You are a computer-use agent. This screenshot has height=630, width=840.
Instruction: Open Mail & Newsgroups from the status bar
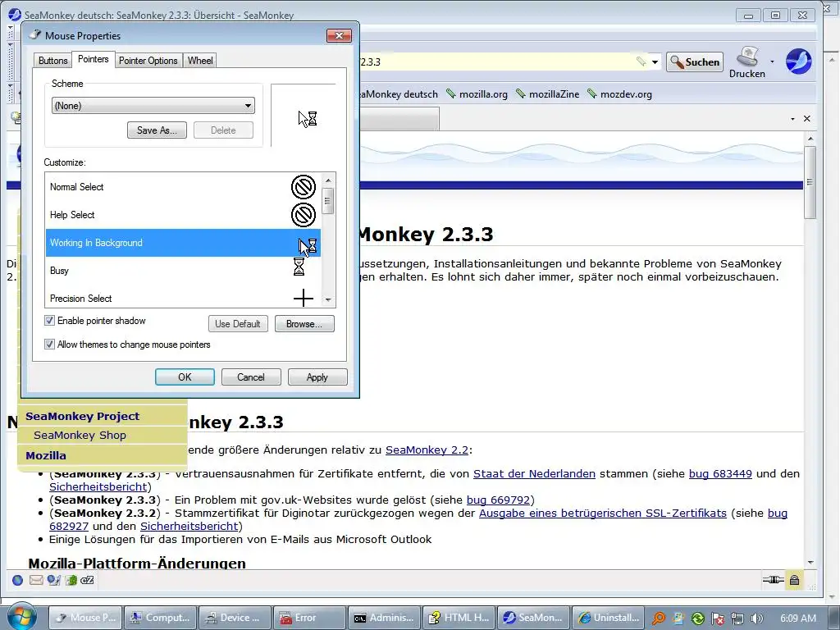36,580
